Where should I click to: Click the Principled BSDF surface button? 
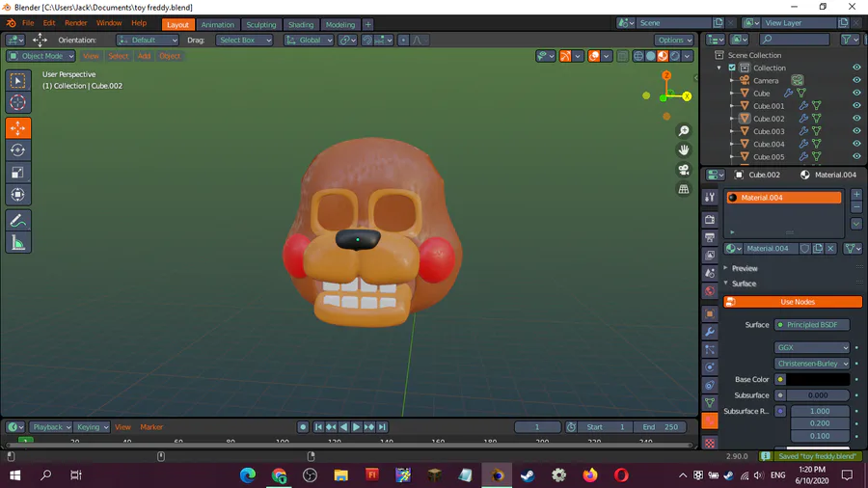[x=811, y=325]
